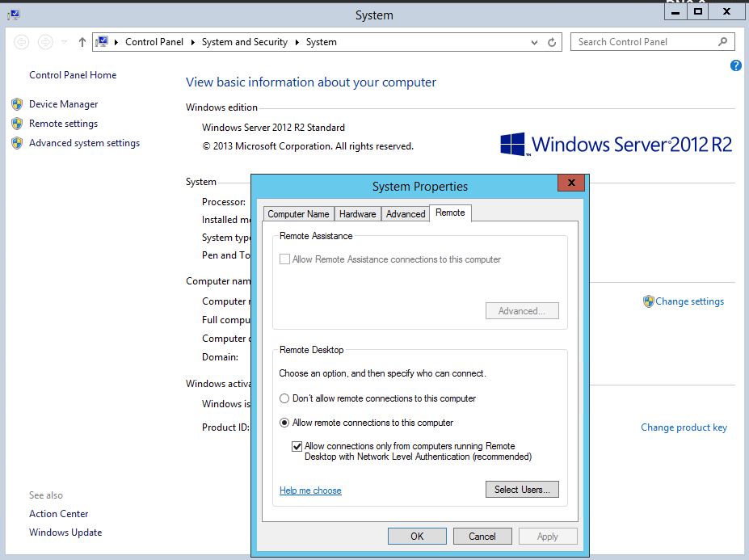Navigate up one level using the up arrow
The image size is (749, 560).
pos(81,42)
